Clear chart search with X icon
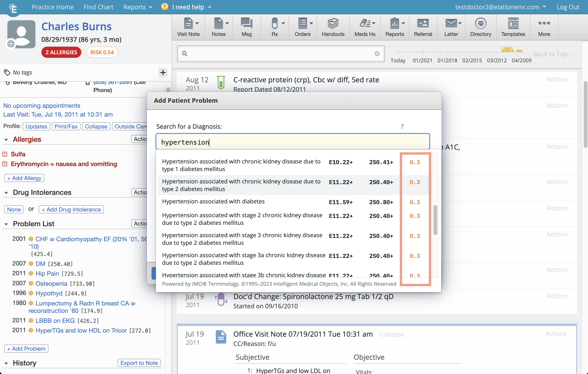Viewport: 588px width, 374px height. coord(377,54)
